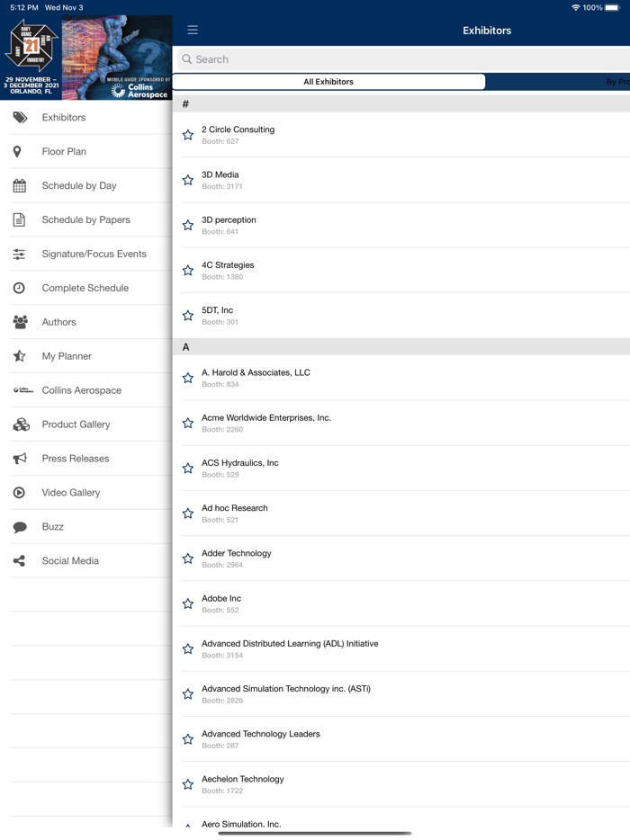630x840 pixels.
Task: Favorite 2 Circle Consulting with its star
Action: (x=188, y=135)
